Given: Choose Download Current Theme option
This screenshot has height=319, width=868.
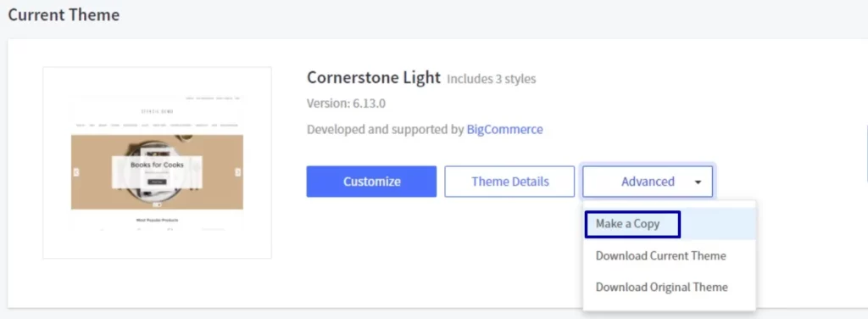Looking at the screenshot, I should 660,256.
